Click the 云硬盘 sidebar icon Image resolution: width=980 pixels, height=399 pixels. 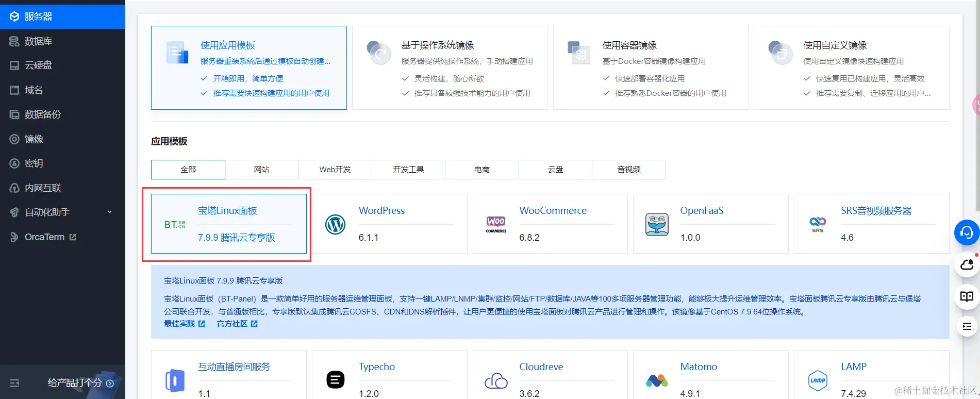tap(14, 65)
